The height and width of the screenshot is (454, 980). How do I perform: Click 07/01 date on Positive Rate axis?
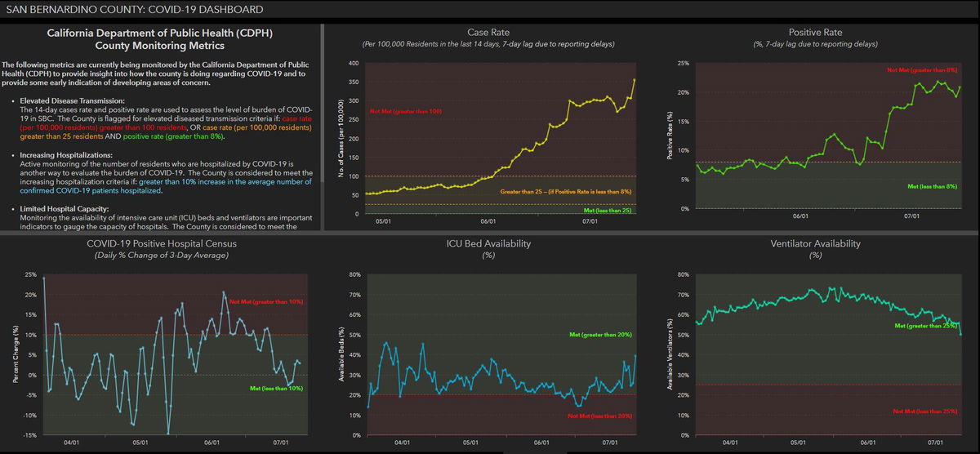pyautogui.click(x=911, y=216)
